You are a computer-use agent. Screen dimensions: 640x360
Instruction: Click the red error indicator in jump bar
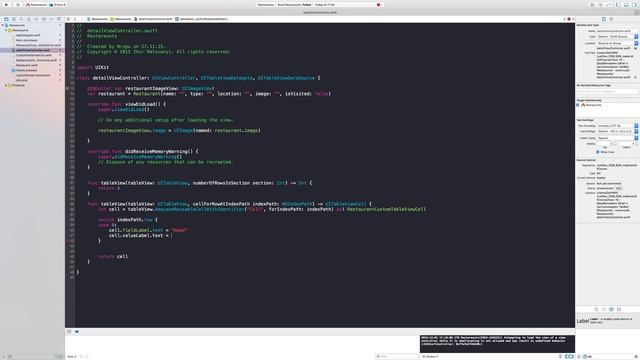click(569, 19)
